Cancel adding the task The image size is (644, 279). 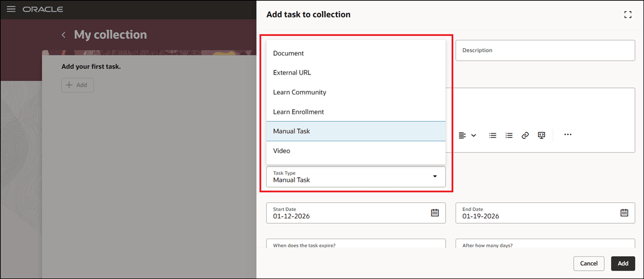[x=588, y=263]
